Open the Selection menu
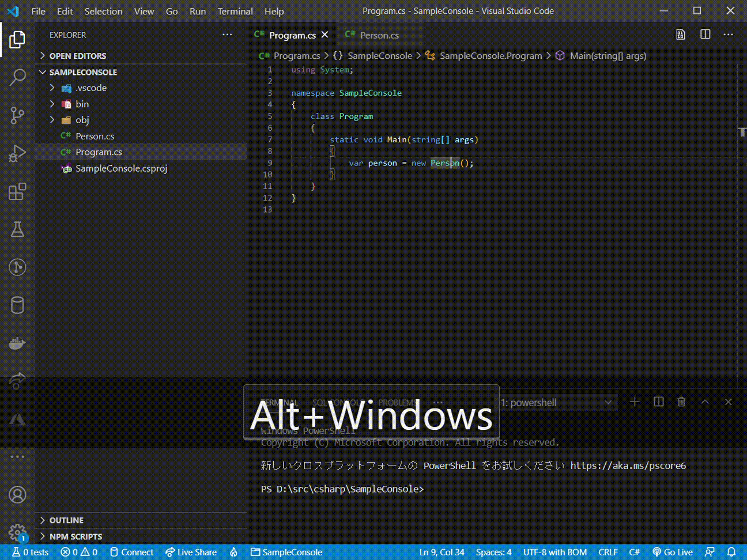Image resolution: width=747 pixels, height=560 pixels. pyautogui.click(x=103, y=11)
